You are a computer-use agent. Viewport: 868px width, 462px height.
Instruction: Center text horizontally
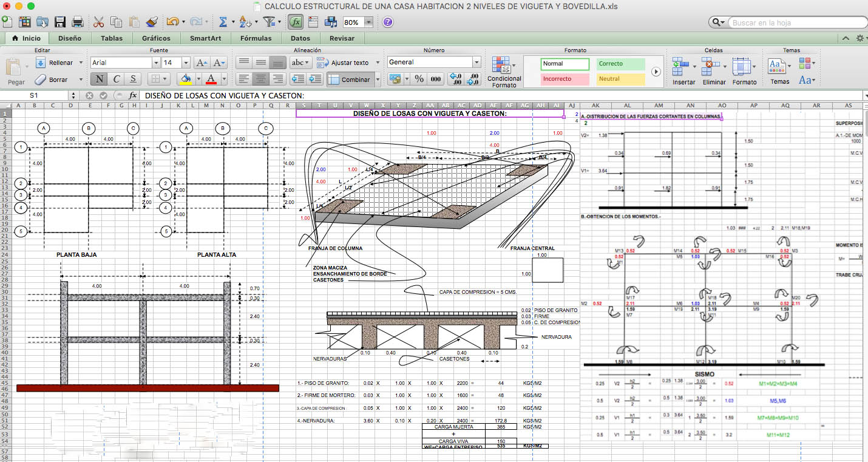tap(260, 79)
